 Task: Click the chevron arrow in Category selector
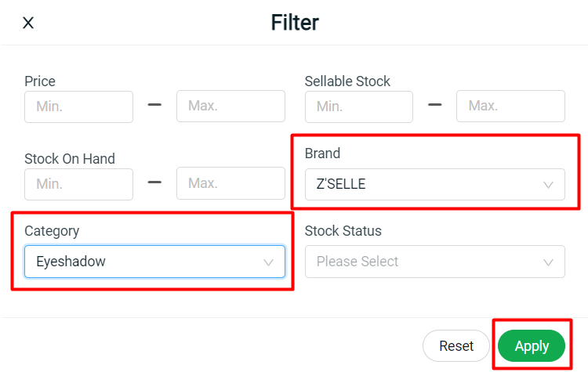tap(269, 262)
